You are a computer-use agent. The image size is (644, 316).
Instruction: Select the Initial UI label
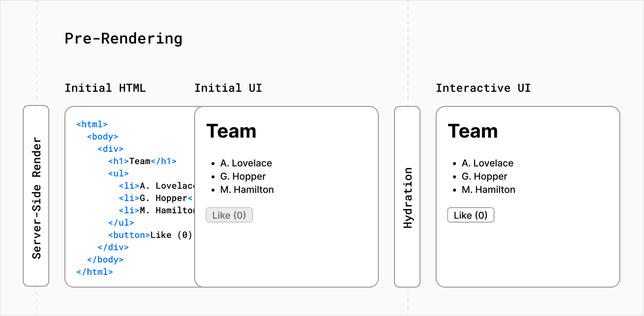coord(228,88)
